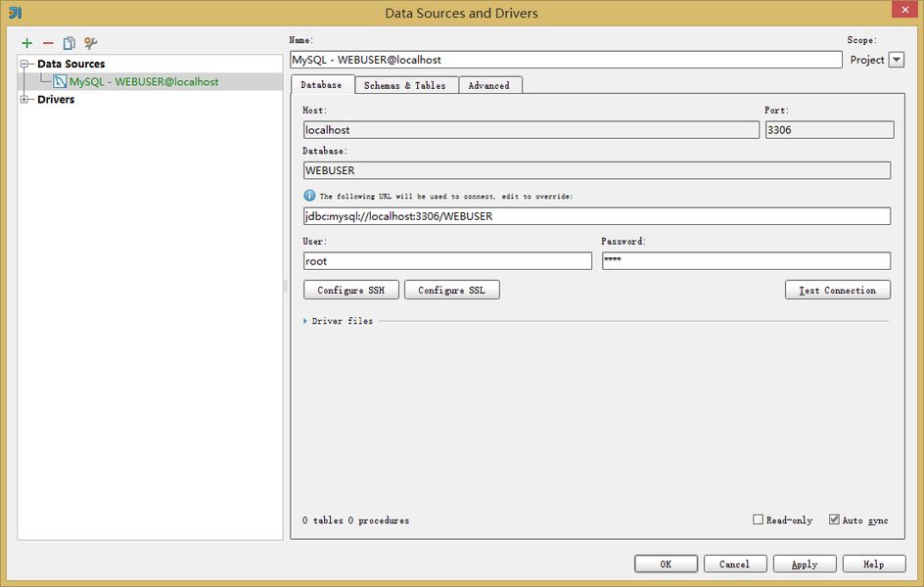Click the red minus remove icon
The height and width of the screenshot is (587, 924).
[x=48, y=43]
